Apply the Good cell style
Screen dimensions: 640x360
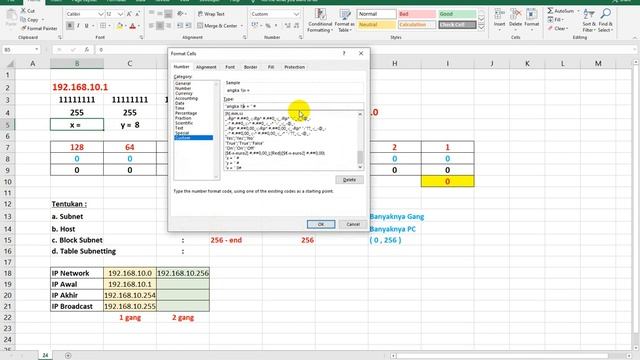457,14
